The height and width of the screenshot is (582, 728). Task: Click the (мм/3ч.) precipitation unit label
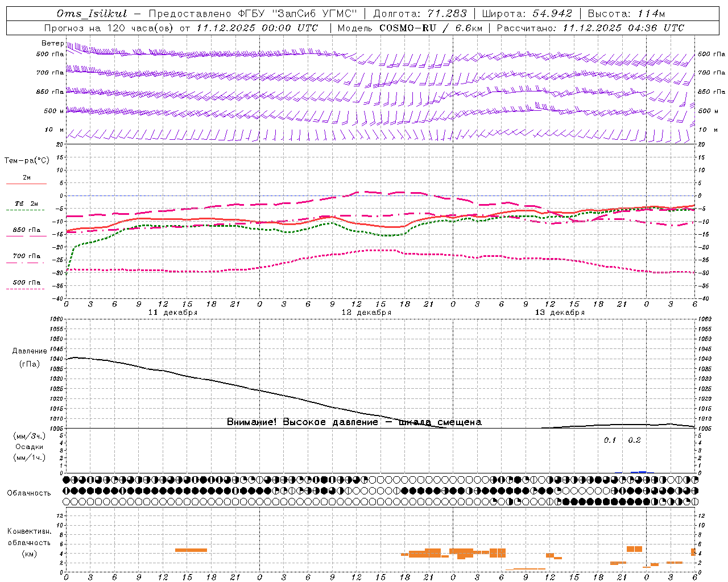[29, 436]
